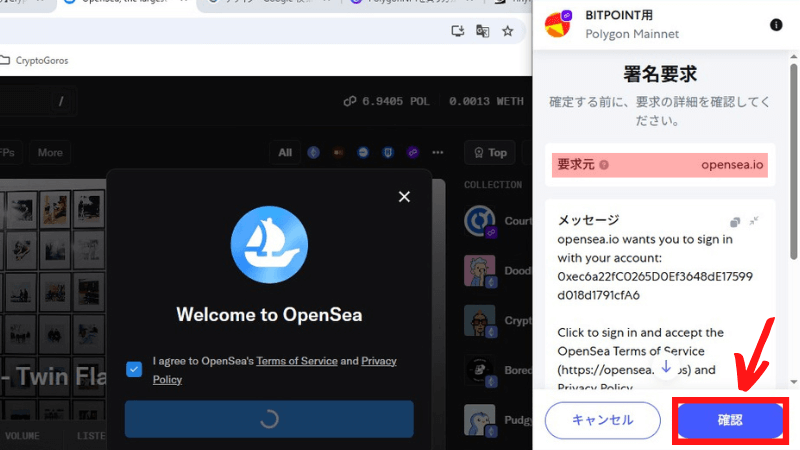Filter by the orange chain icon
The image size is (800, 450).
(338, 153)
